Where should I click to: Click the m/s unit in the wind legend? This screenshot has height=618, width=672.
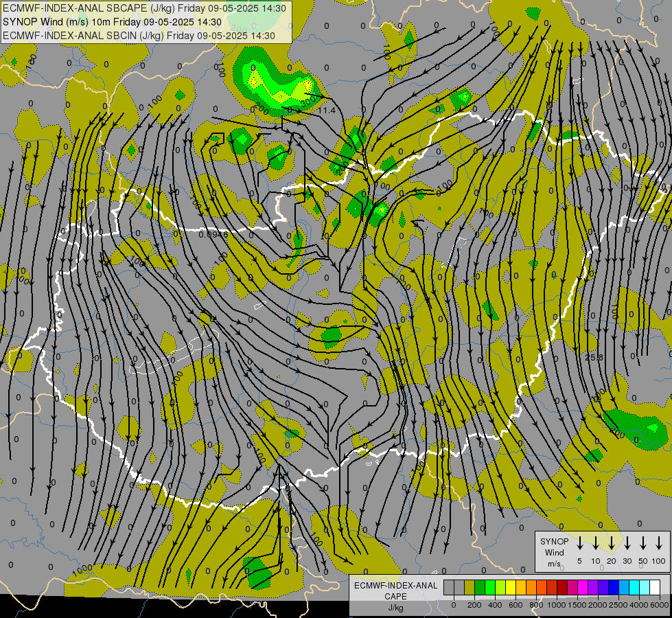coord(554,564)
